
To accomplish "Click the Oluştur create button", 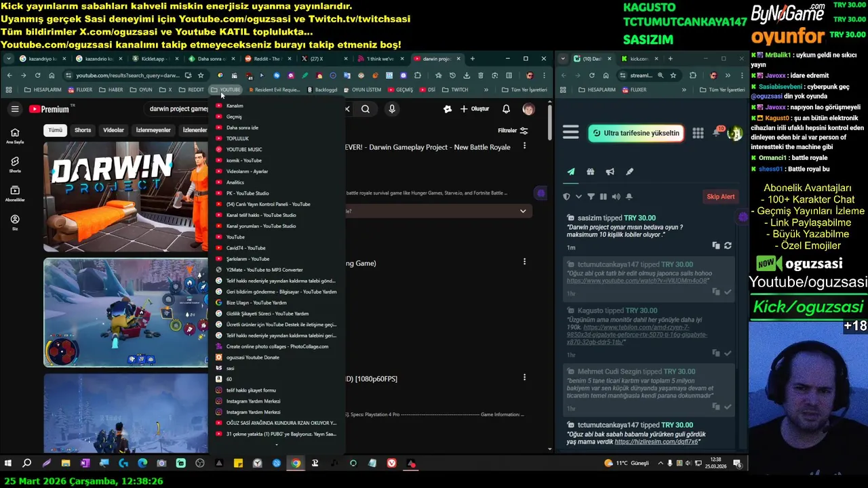I will [474, 109].
